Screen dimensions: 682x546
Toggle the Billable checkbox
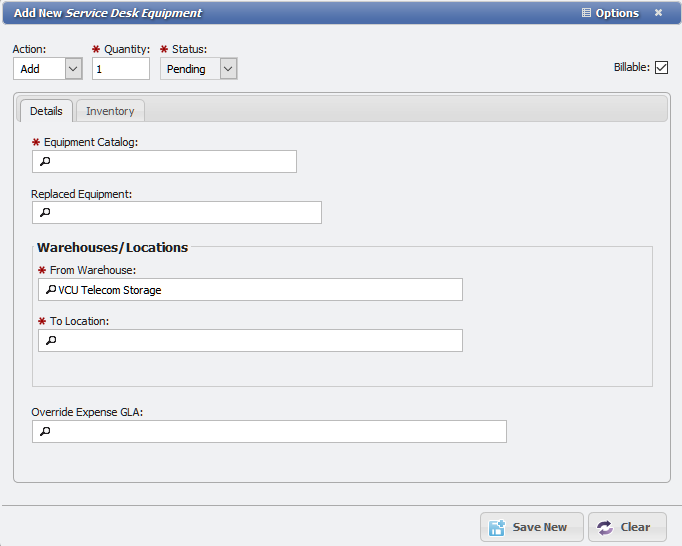tap(661, 68)
